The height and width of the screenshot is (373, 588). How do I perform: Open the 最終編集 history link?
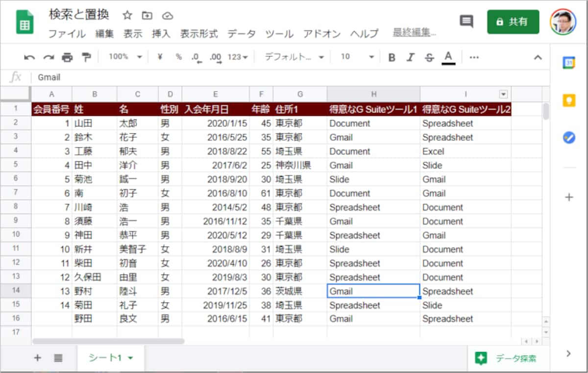[414, 33]
